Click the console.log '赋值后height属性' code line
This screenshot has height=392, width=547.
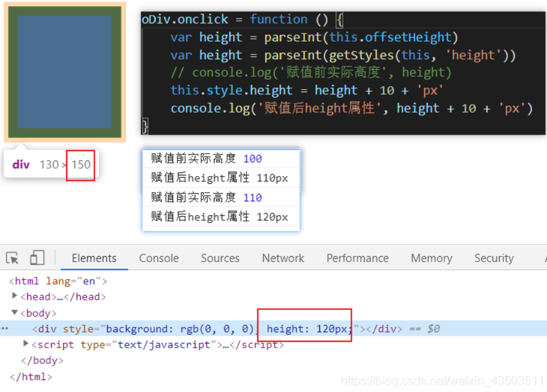pos(352,108)
